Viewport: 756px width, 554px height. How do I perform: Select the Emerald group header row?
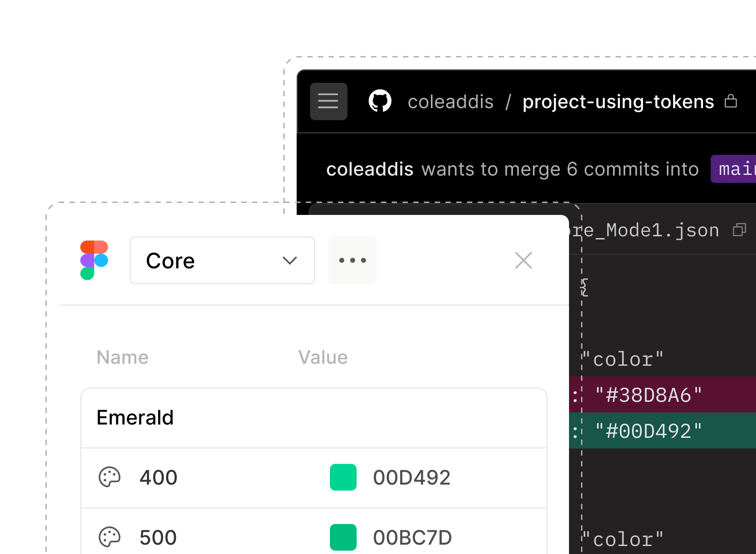[313, 418]
